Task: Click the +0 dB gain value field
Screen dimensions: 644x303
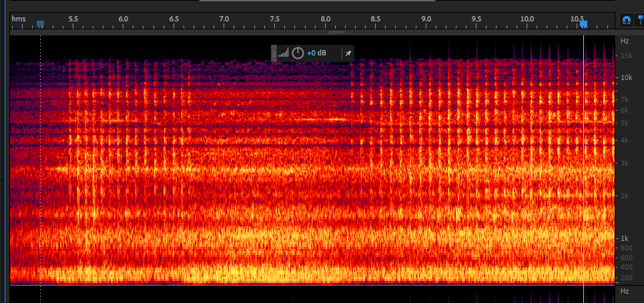Action: 316,53
